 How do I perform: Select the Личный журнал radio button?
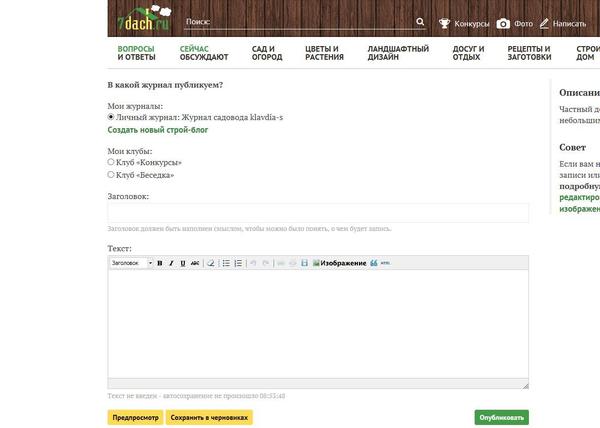click(x=111, y=117)
